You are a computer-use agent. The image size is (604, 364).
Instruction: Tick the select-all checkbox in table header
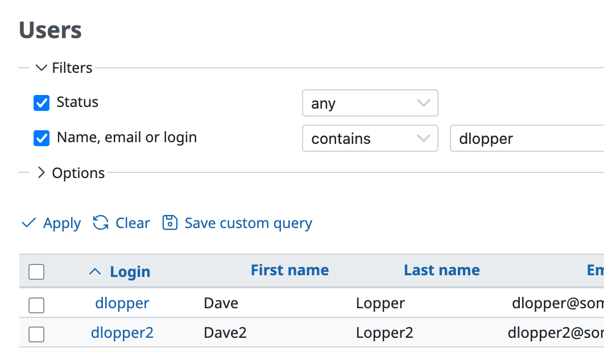click(x=36, y=272)
